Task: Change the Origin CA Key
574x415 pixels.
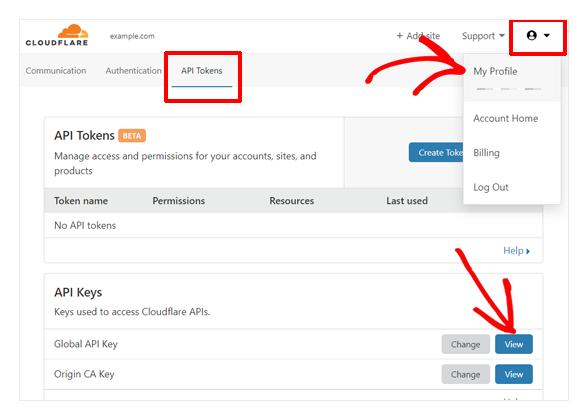Action: [465, 374]
